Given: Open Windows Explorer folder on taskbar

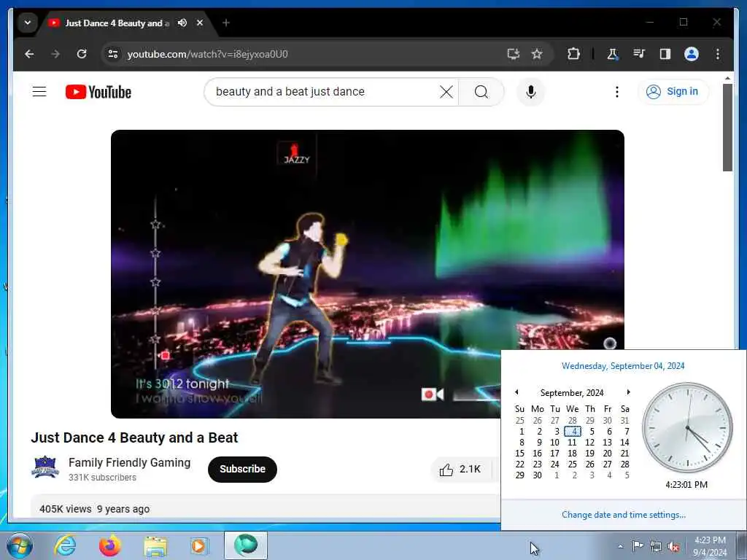Looking at the screenshot, I should tap(155, 545).
